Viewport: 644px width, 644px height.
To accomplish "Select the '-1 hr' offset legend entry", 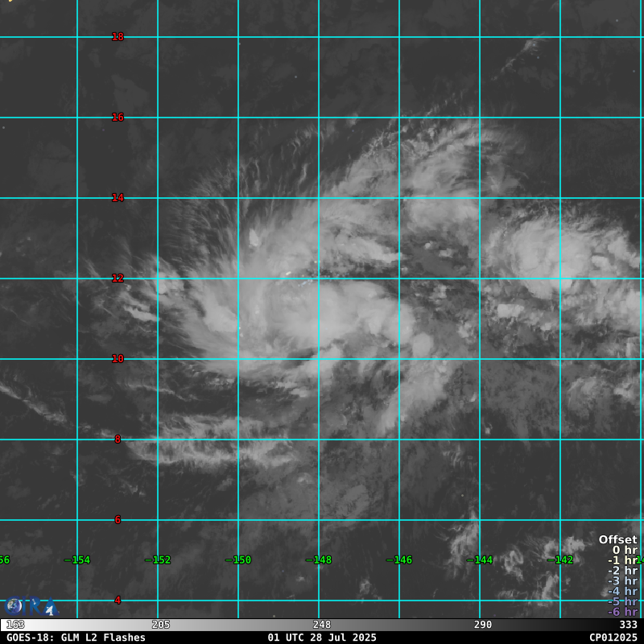I will (x=622, y=560).
